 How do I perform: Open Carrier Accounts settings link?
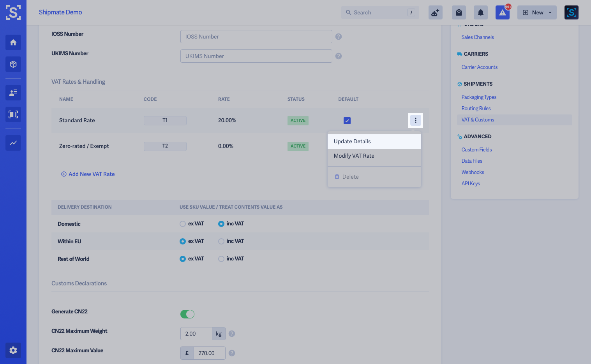click(x=480, y=67)
